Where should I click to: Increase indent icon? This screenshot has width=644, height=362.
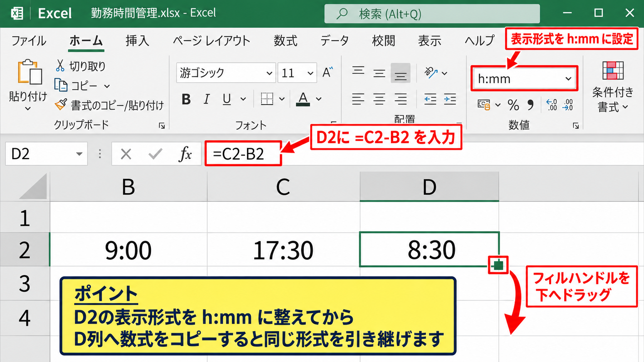coord(450,99)
